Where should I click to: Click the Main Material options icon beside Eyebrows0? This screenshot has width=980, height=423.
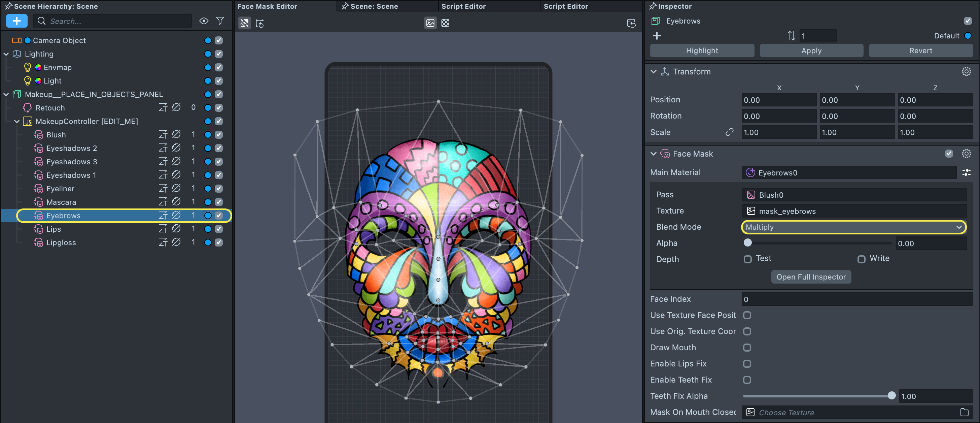click(966, 173)
